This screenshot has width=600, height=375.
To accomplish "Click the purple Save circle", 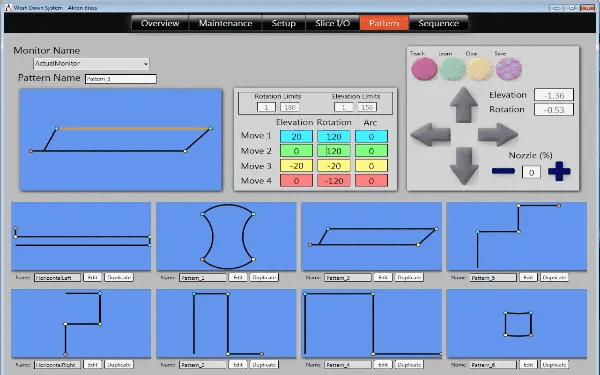I will [509, 69].
